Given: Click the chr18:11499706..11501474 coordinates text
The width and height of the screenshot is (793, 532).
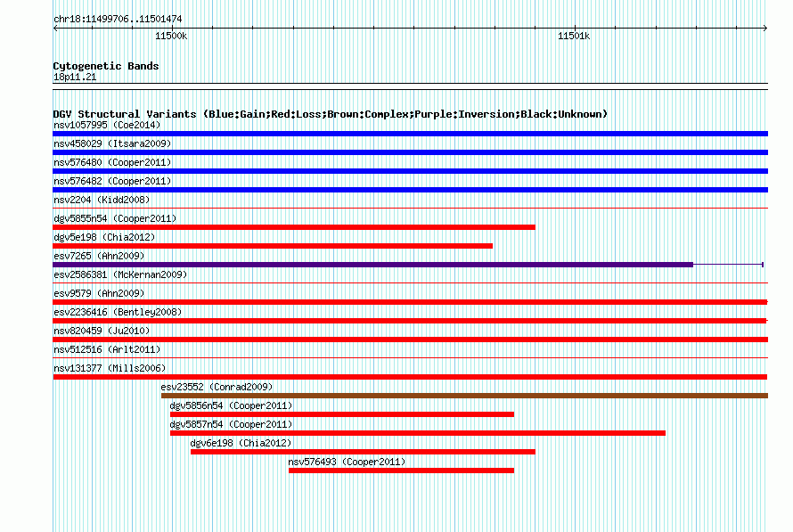Looking at the screenshot, I should [118, 19].
